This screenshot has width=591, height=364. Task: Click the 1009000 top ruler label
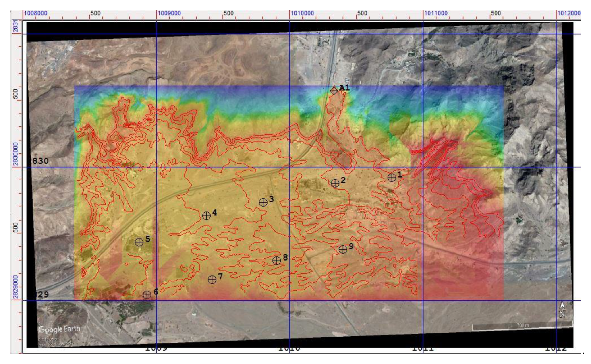(x=169, y=13)
